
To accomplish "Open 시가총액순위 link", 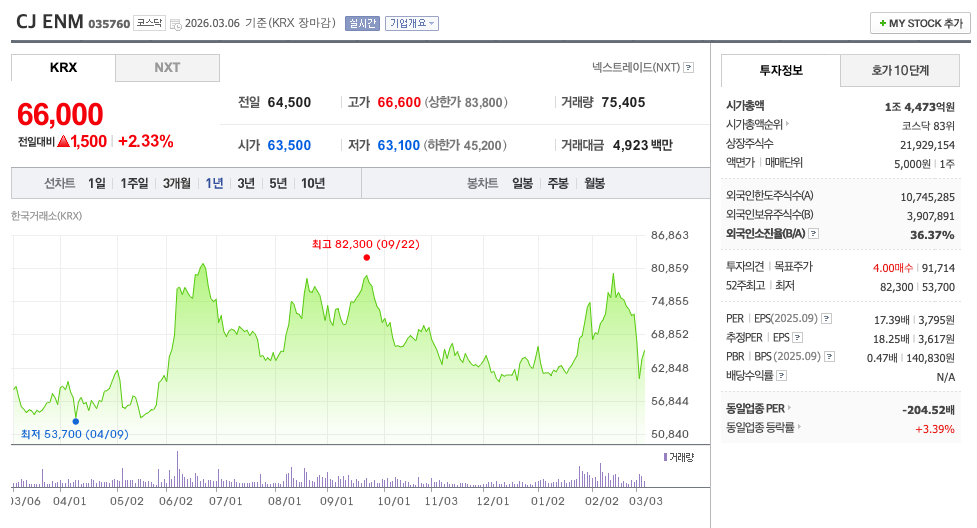I will pos(757,124).
